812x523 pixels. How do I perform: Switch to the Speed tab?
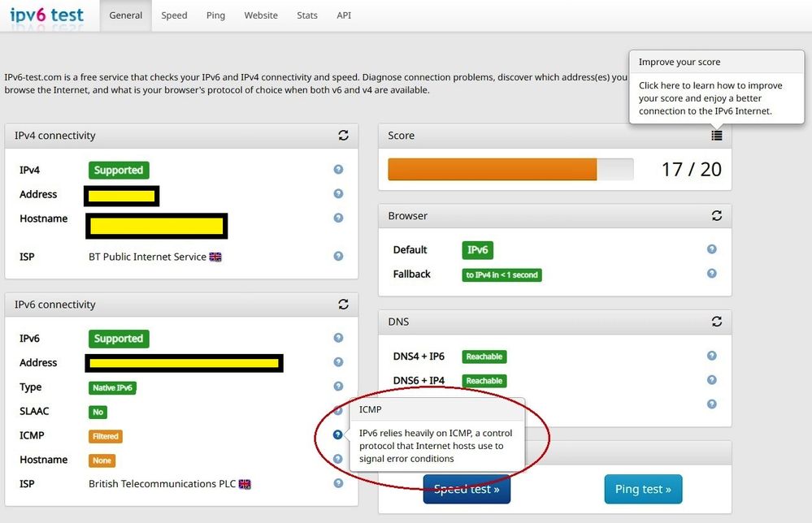point(174,15)
